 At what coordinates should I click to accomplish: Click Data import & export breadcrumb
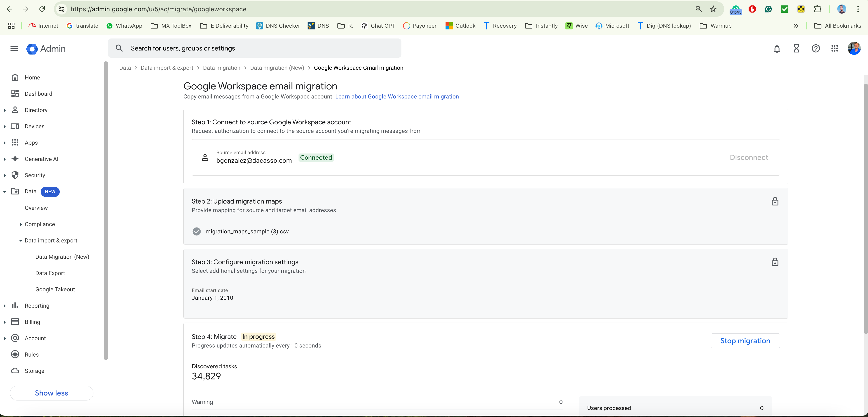(167, 68)
